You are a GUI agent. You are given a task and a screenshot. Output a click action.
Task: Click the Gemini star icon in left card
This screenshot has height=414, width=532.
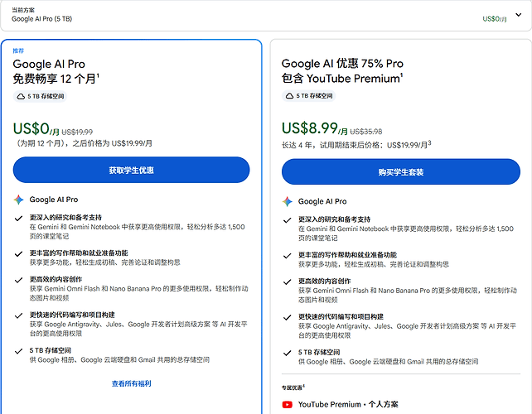point(19,200)
